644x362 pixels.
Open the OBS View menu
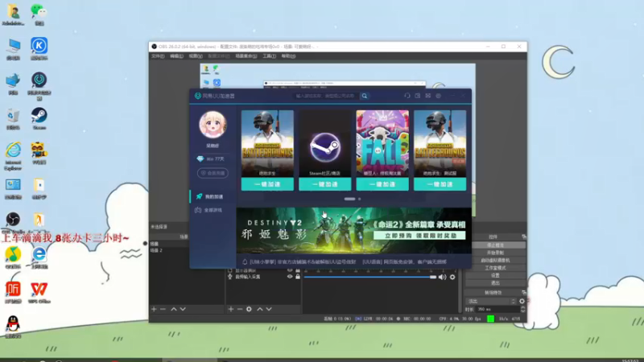click(196, 56)
